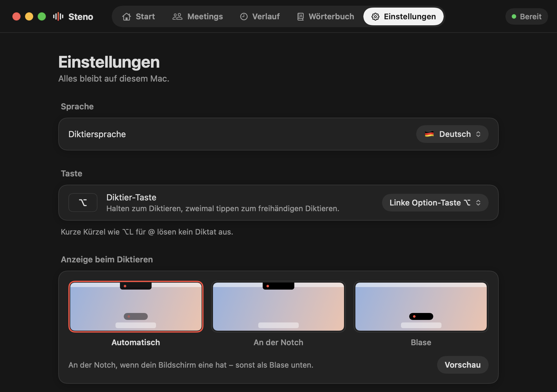Choose the Blase display thumbnail
557x392 pixels.
pyautogui.click(x=421, y=307)
